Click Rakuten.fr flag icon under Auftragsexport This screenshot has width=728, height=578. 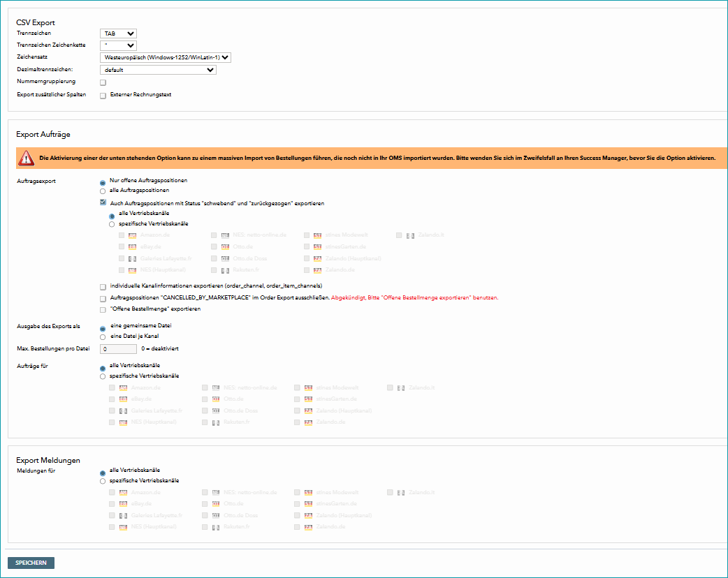coord(225,270)
